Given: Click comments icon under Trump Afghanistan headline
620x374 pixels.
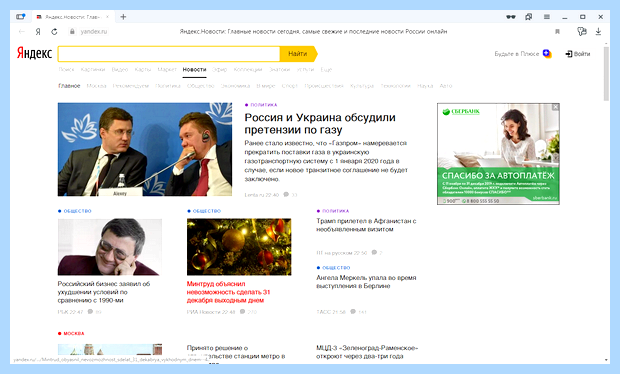Looking at the screenshot, I should point(374,252).
